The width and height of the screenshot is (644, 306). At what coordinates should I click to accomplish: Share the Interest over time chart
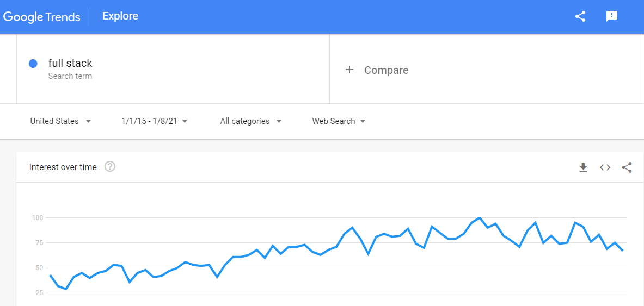coord(627,167)
